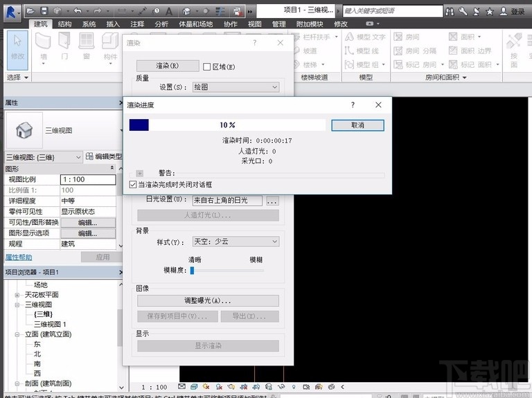Viewport: 532px width, 398px height.
Task: Expand the warnings plus button in progress dialog
Action: coord(139,174)
